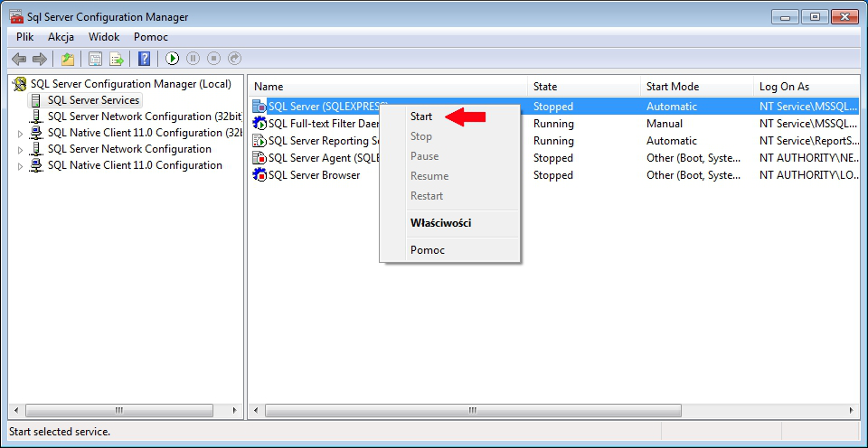Screen dimensions: 868x448
Task: Open the Widok menu
Action: pyautogui.click(x=104, y=37)
